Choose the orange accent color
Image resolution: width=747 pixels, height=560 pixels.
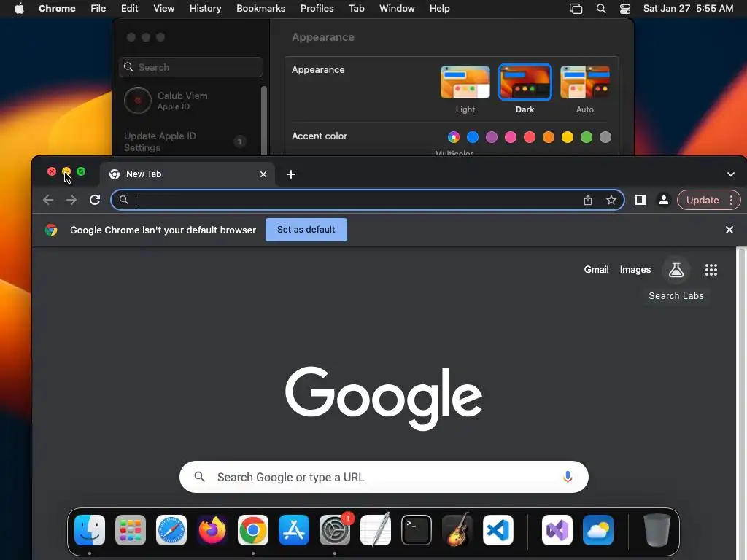[549, 137]
